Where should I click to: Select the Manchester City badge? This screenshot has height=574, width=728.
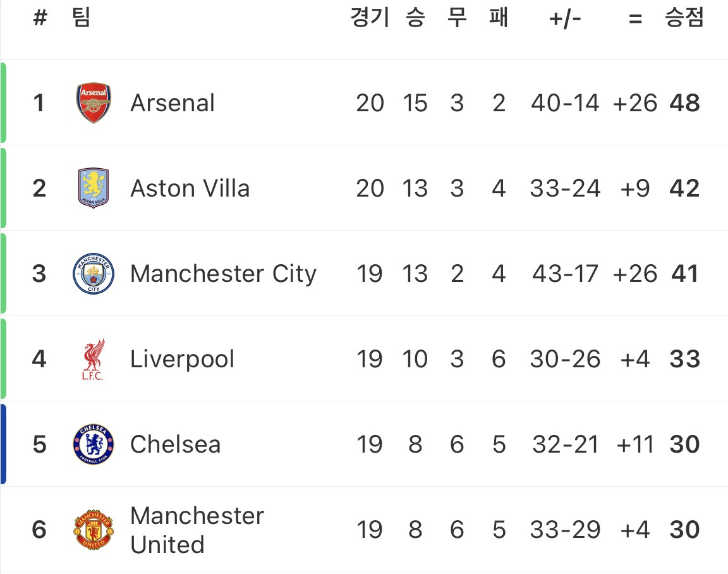point(94,274)
